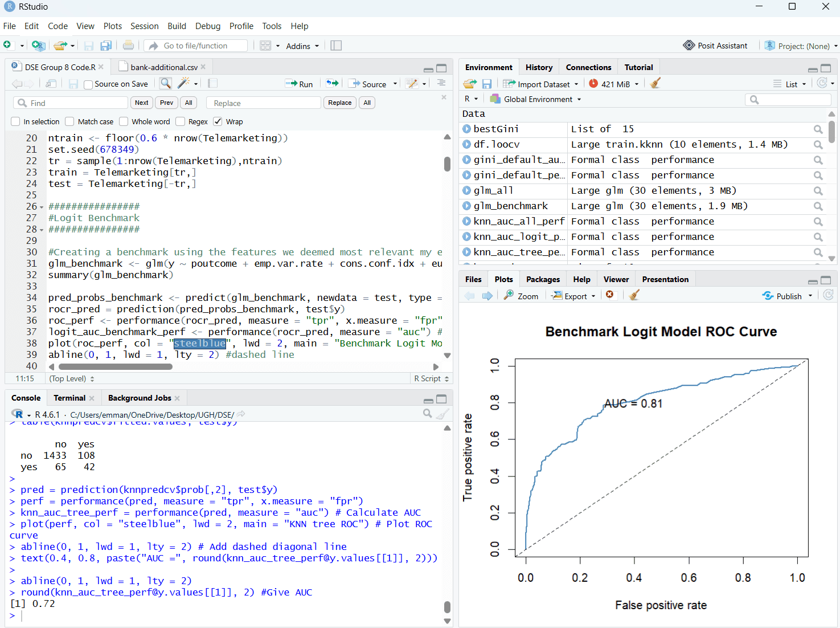Clear environment objects with broom icon
840x628 pixels.
pos(655,83)
